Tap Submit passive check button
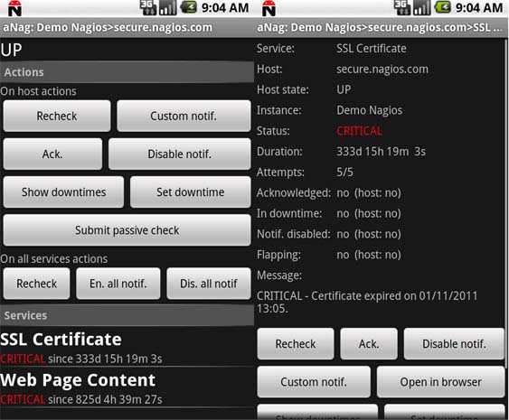Viewport: 509px width, 420px height. click(x=127, y=230)
